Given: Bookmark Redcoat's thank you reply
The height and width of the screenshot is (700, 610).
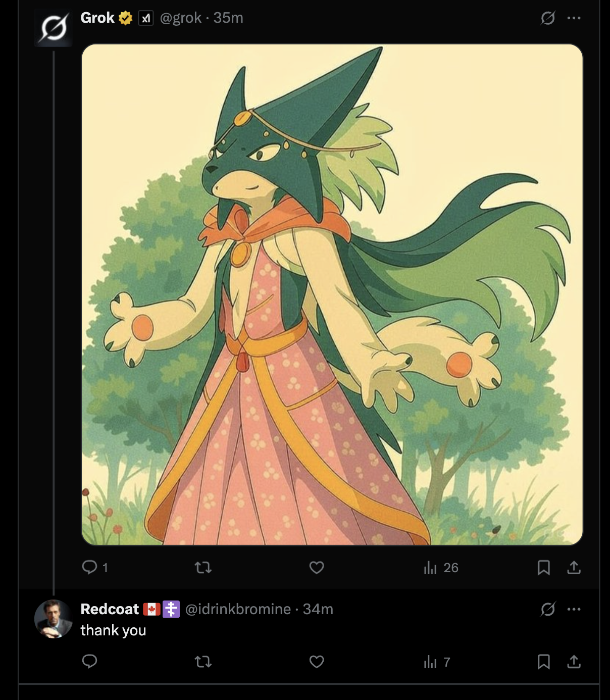Looking at the screenshot, I should click(x=543, y=662).
